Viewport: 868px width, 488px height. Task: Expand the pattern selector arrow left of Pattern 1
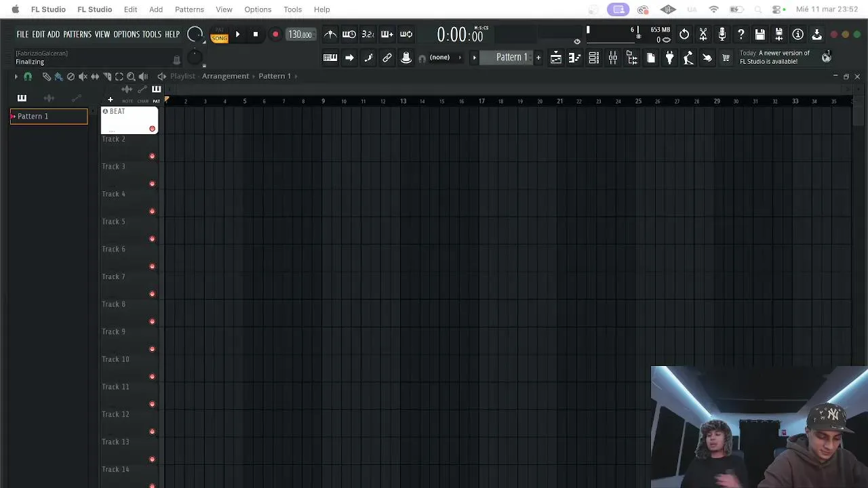(474, 58)
